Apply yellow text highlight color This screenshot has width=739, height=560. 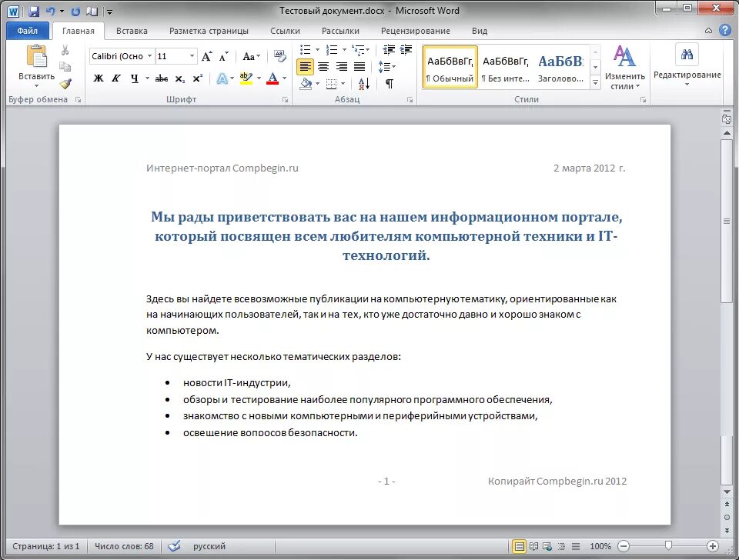pyautogui.click(x=246, y=78)
